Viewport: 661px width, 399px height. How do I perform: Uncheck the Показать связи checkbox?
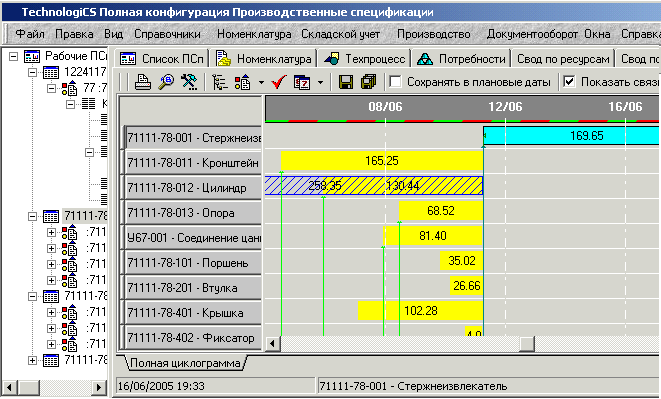tap(569, 81)
